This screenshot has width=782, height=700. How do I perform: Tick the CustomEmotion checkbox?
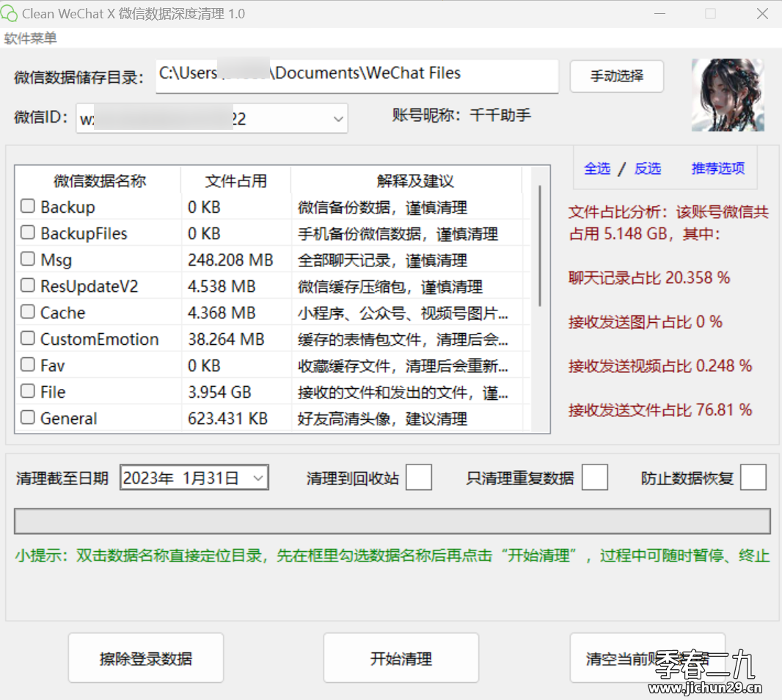(28, 338)
